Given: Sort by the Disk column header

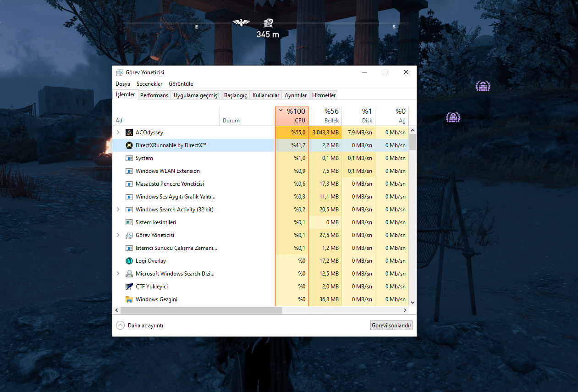Looking at the screenshot, I should (358, 116).
